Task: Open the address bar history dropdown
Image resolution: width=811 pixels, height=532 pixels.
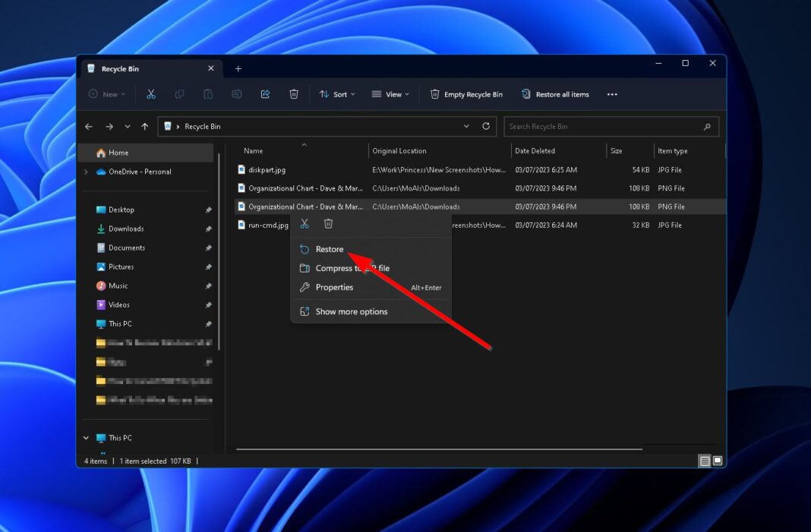Action: click(466, 126)
